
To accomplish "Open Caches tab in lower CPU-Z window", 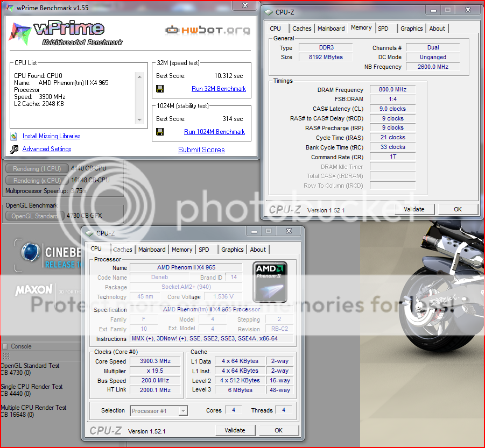I will pyautogui.click(x=123, y=250).
